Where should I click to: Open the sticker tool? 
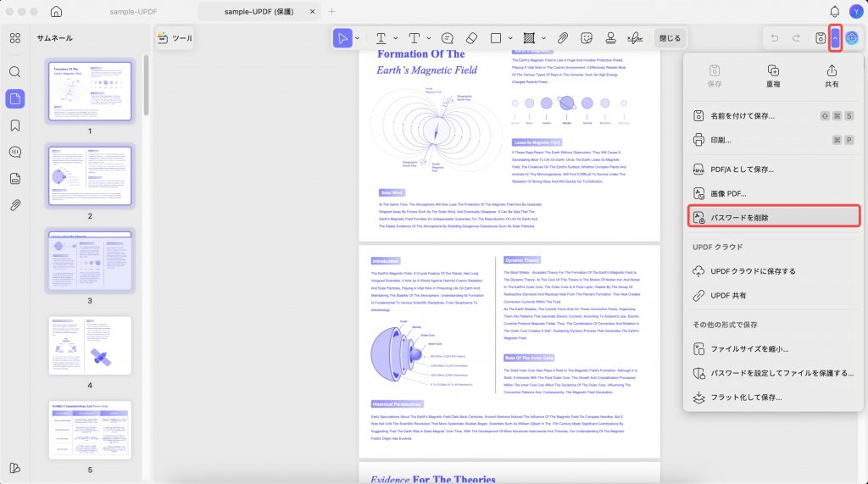[x=587, y=38]
